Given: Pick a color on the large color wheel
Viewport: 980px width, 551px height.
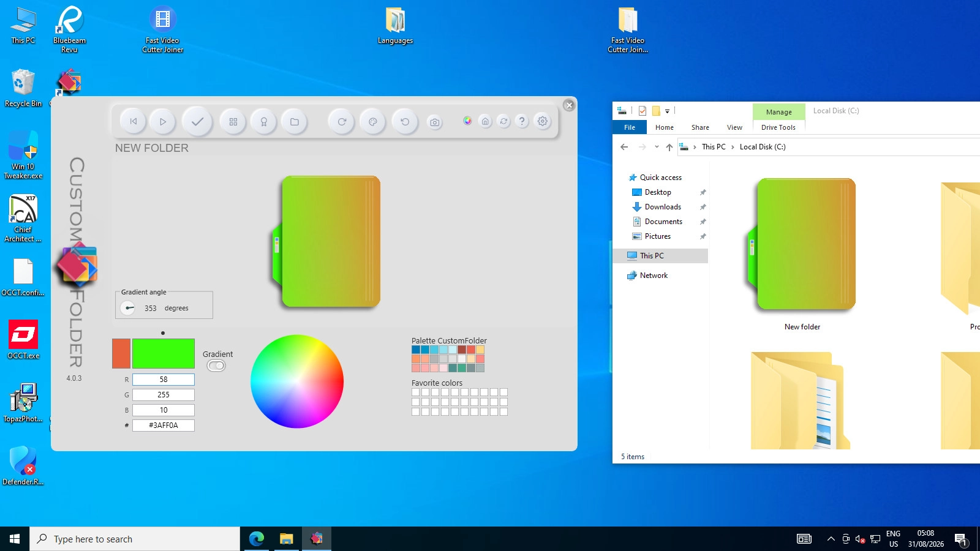Looking at the screenshot, I should coord(297,381).
